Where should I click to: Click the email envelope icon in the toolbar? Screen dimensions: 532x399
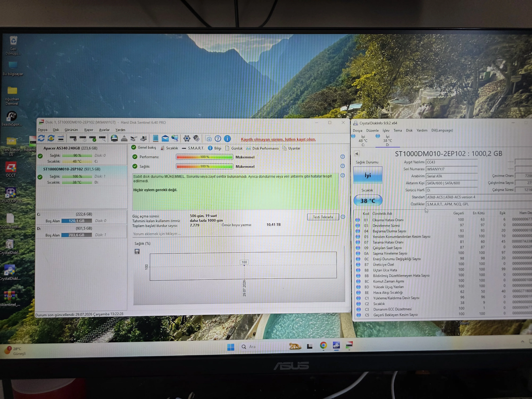[x=165, y=138]
